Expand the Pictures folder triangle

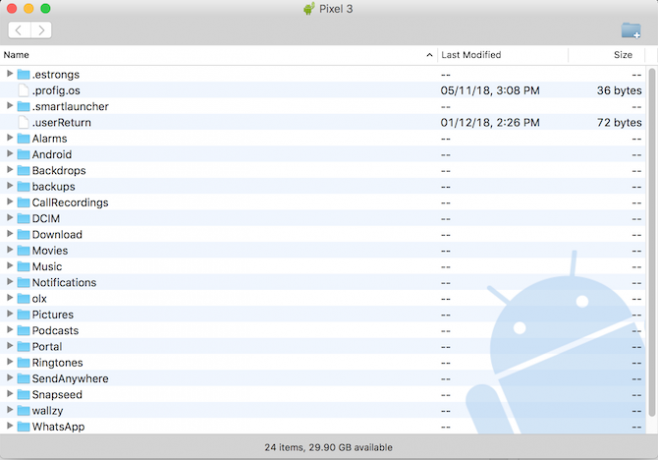coord(10,314)
